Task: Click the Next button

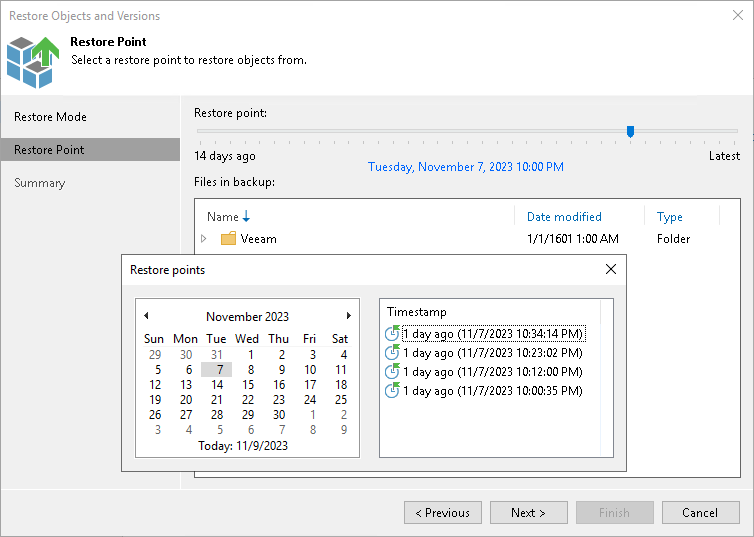Action: pos(528,512)
